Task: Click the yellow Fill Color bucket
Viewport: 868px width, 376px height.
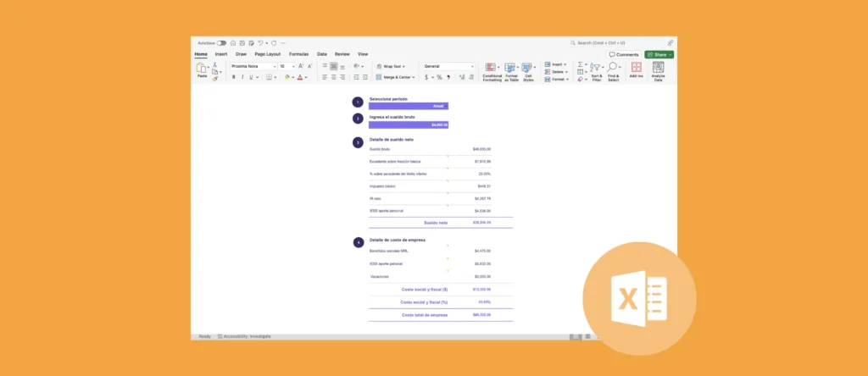Action: [287, 77]
